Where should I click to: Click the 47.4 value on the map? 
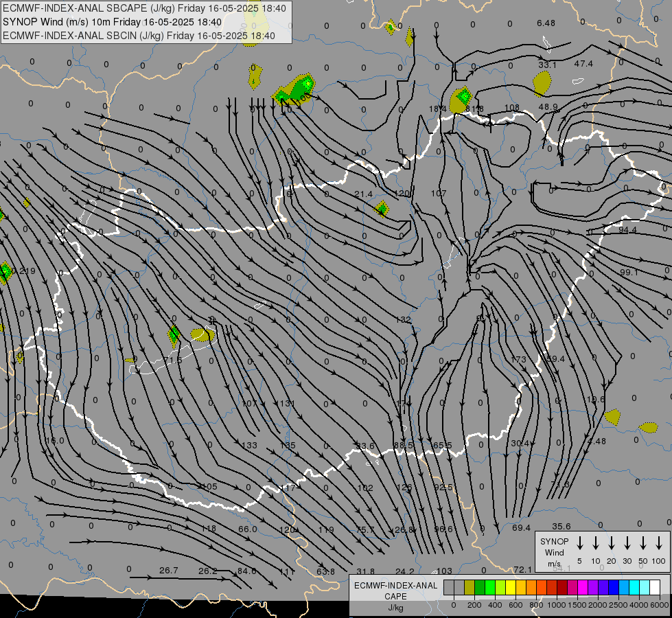tap(583, 63)
